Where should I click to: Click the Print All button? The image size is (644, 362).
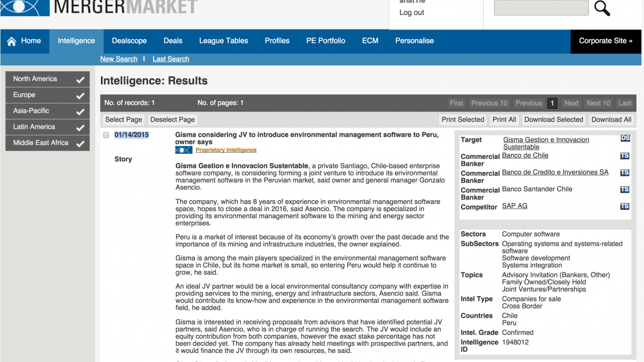pyautogui.click(x=504, y=120)
